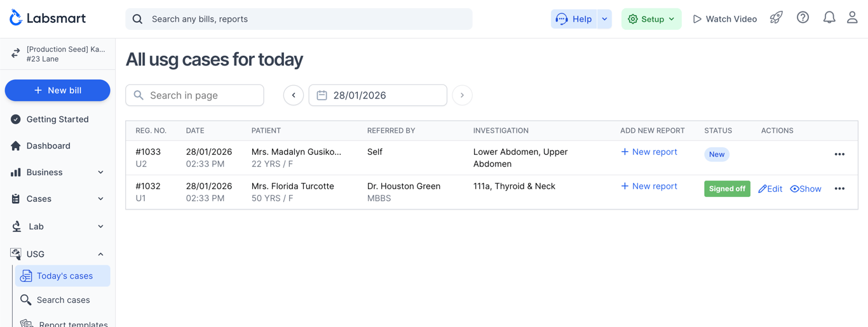Image resolution: width=868 pixels, height=327 pixels.
Task: Go to the previous day arrow
Action: (x=294, y=95)
